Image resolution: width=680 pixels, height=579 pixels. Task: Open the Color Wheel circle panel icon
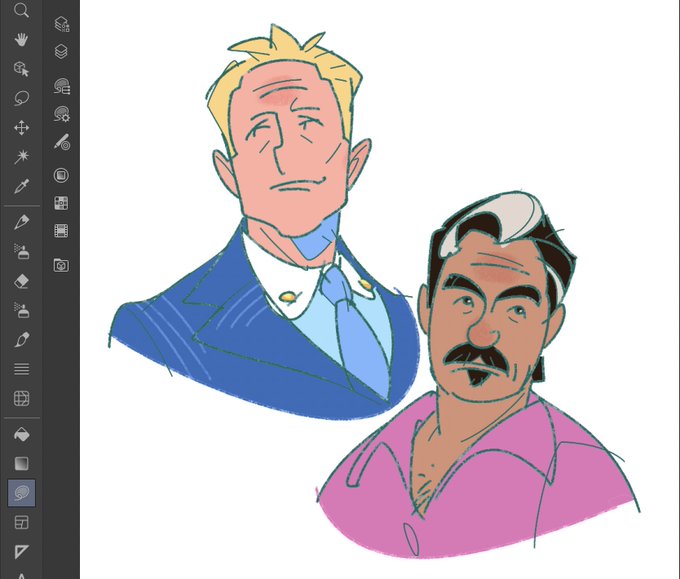tap(61, 175)
